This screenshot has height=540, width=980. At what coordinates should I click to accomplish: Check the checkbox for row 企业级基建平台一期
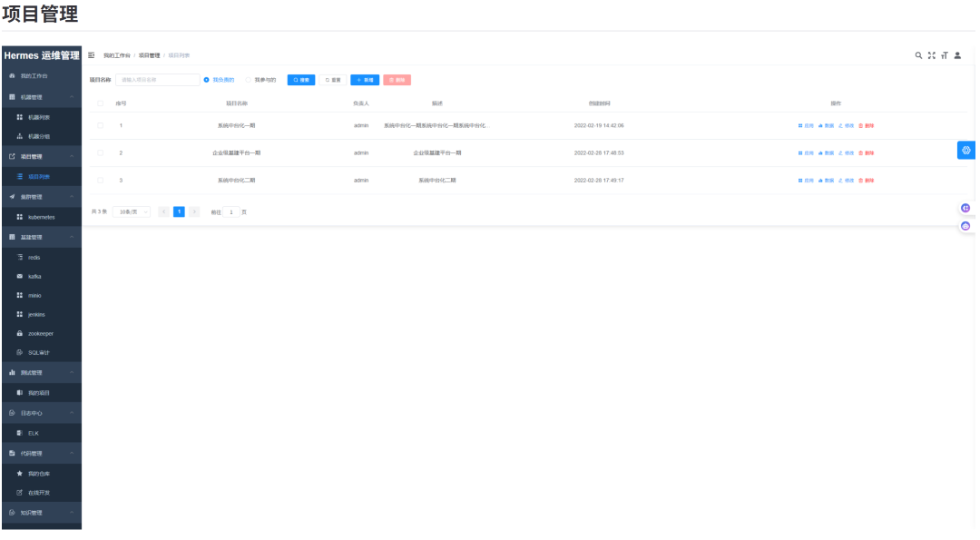pos(100,153)
